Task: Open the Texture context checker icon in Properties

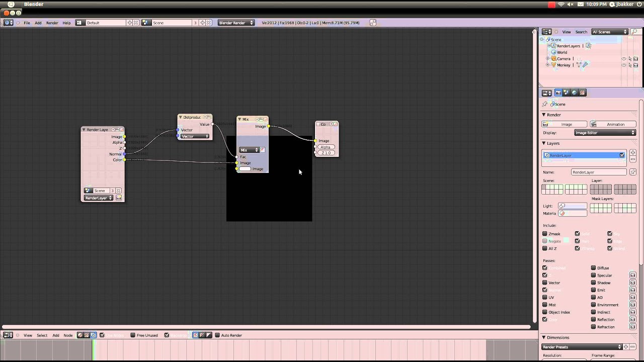Action: pyautogui.click(x=582, y=93)
